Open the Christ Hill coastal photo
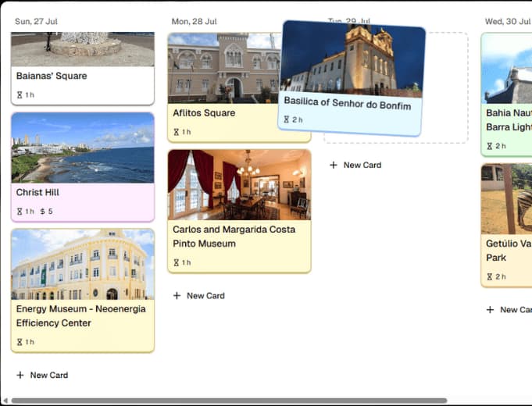532x406 pixels. point(82,148)
